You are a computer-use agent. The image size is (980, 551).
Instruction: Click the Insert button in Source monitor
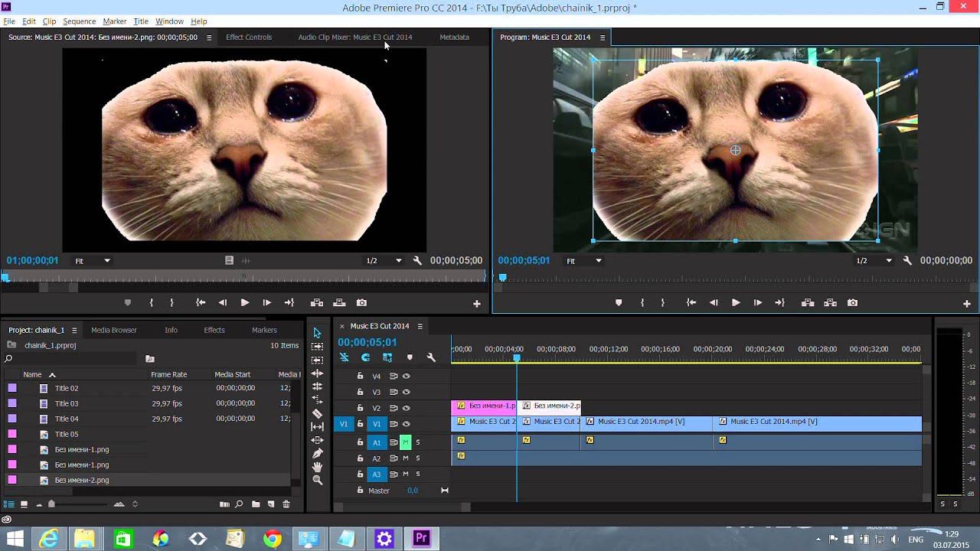pyautogui.click(x=317, y=303)
